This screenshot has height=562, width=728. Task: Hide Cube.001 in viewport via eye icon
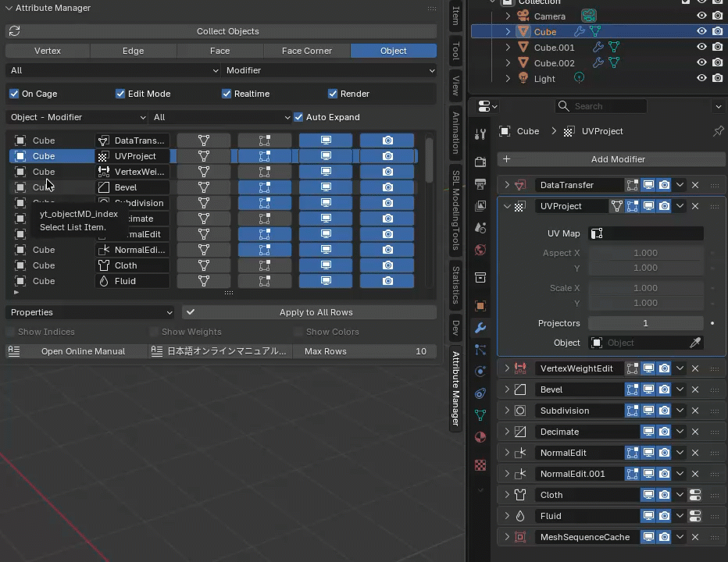[x=701, y=48]
